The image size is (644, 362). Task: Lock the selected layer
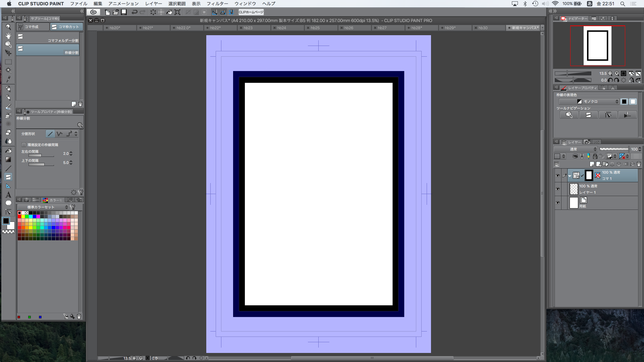pyautogui.click(x=595, y=156)
